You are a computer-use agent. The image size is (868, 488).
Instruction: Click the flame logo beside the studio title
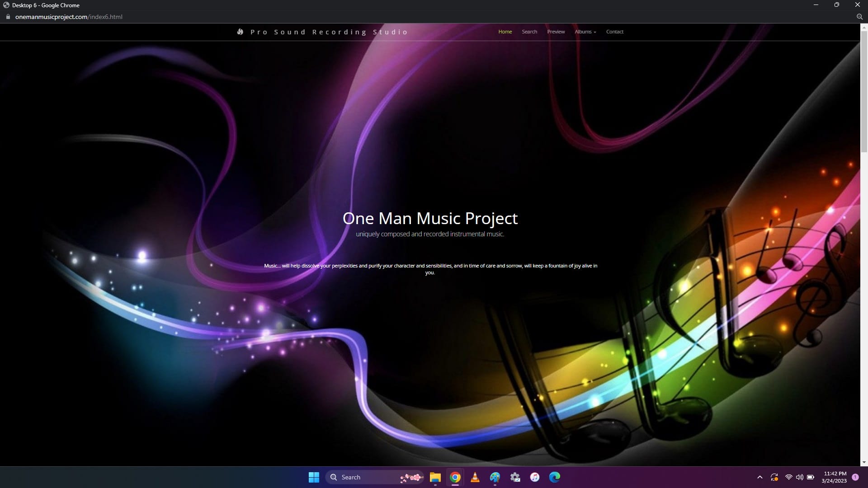coord(240,32)
